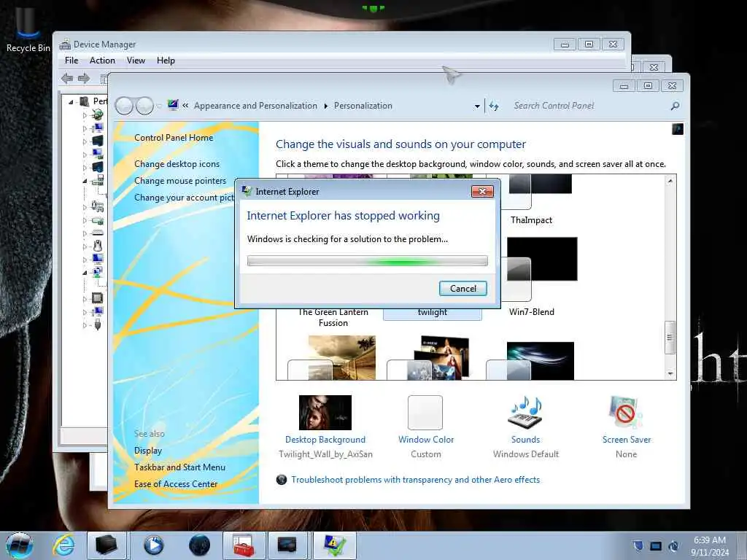This screenshot has height=560, width=747.
Task: Select the keyboard device icon in Device Manager
Action: (98, 233)
